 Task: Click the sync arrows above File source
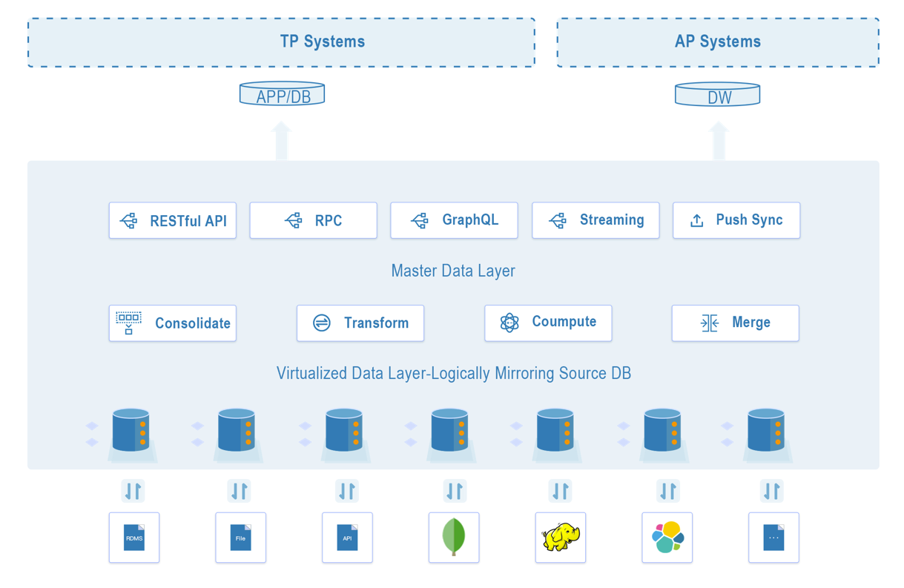[x=240, y=491]
